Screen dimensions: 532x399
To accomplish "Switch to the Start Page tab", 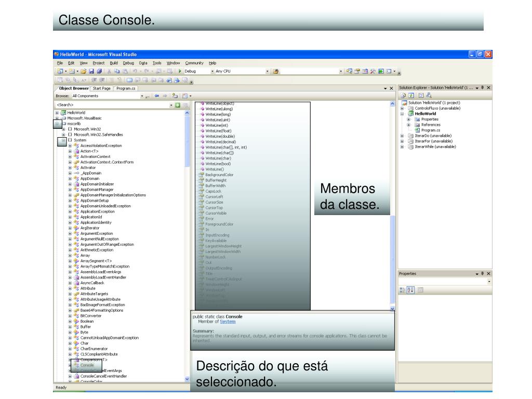I will coord(101,88).
